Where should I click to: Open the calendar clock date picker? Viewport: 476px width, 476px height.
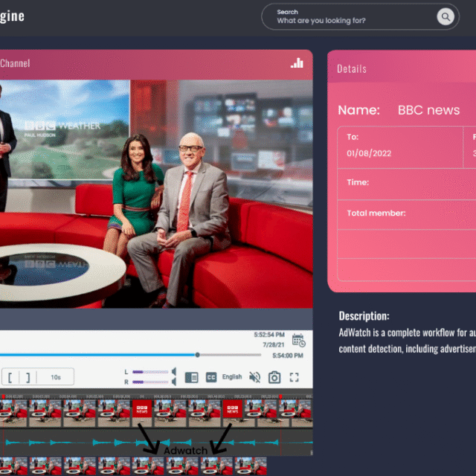pos(299,341)
